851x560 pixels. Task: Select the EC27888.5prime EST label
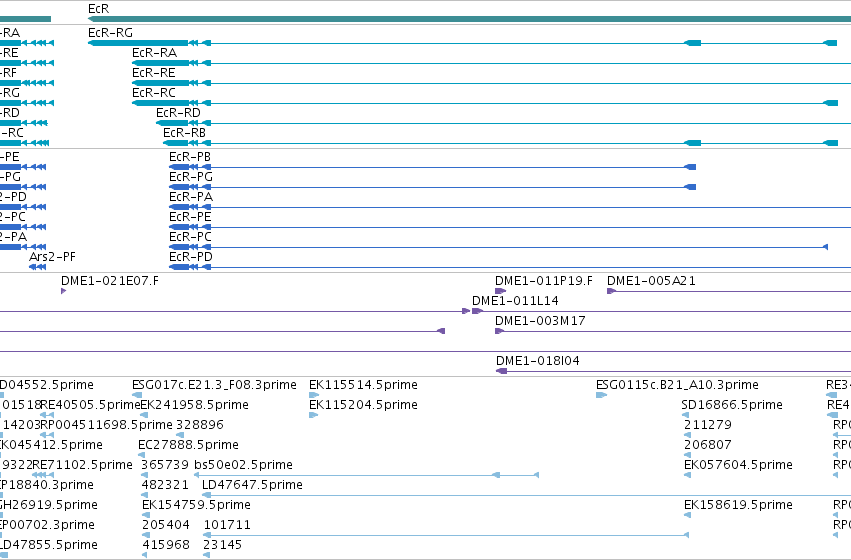188,446
